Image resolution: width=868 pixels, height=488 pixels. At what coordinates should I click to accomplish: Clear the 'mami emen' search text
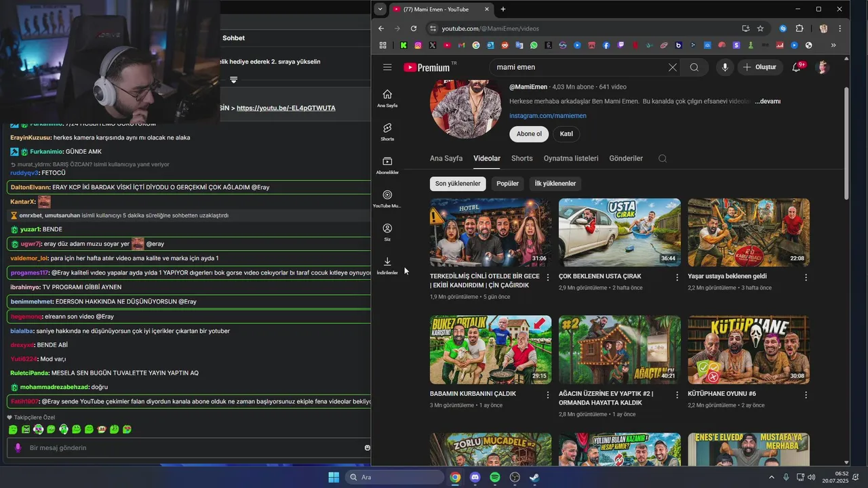tap(672, 67)
